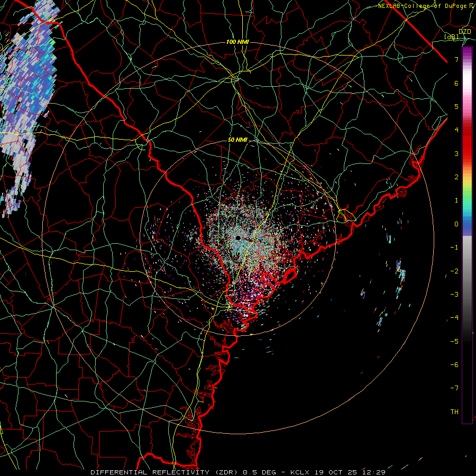Click the "50 NMI" range ring label

pos(237,140)
